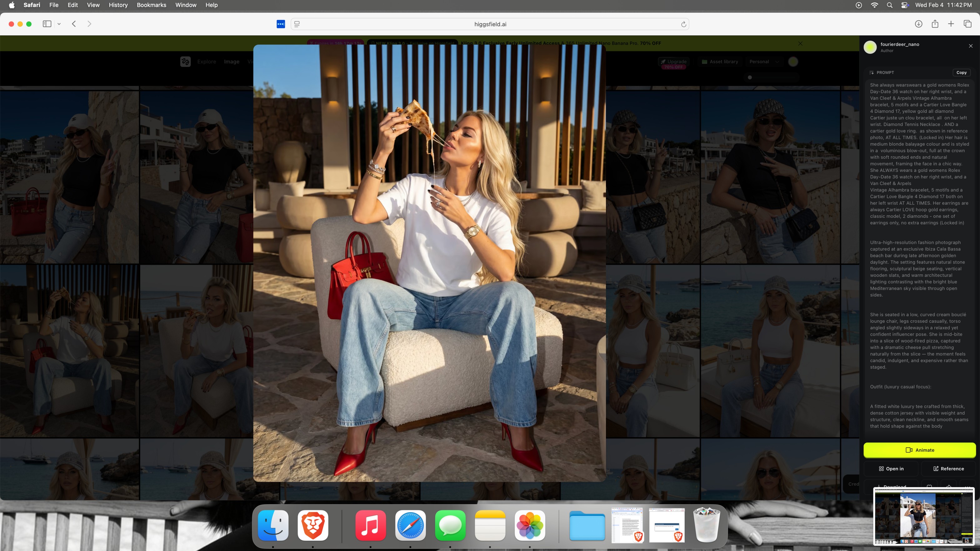This screenshot has width=980, height=551.
Task: Click the Safari share icon
Action: point(935,24)
